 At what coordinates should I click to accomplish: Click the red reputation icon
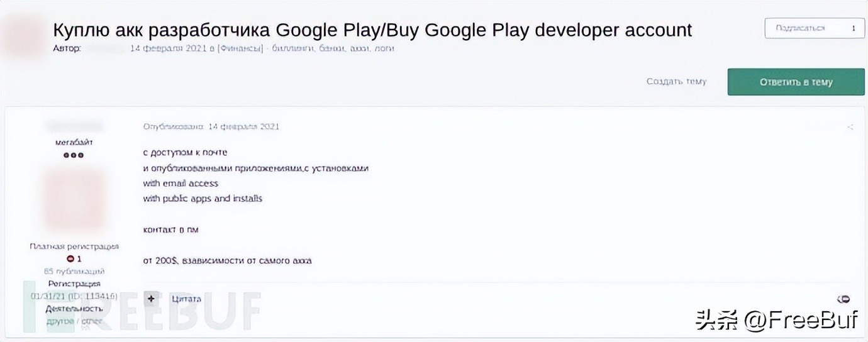tap(70, 259)
